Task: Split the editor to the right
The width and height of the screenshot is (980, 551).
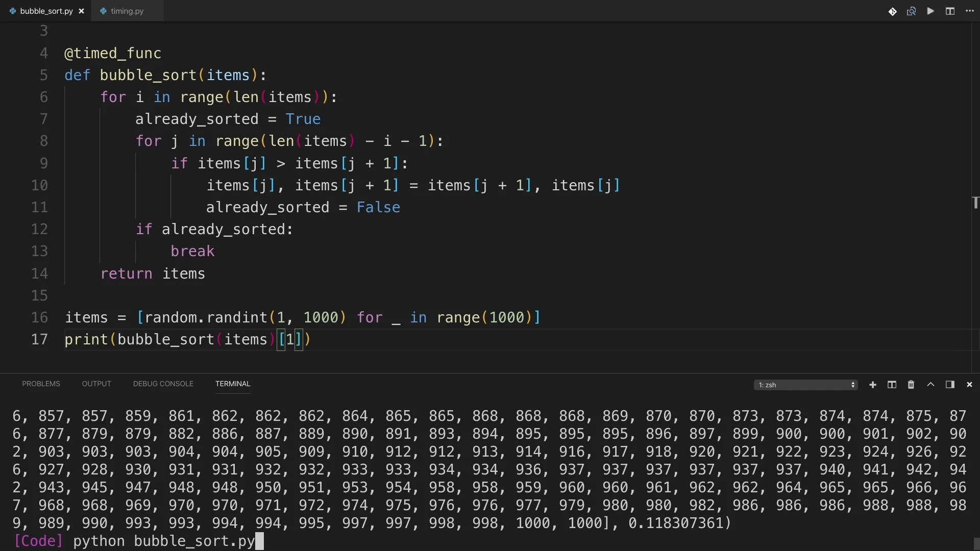Action: [950, 11]
